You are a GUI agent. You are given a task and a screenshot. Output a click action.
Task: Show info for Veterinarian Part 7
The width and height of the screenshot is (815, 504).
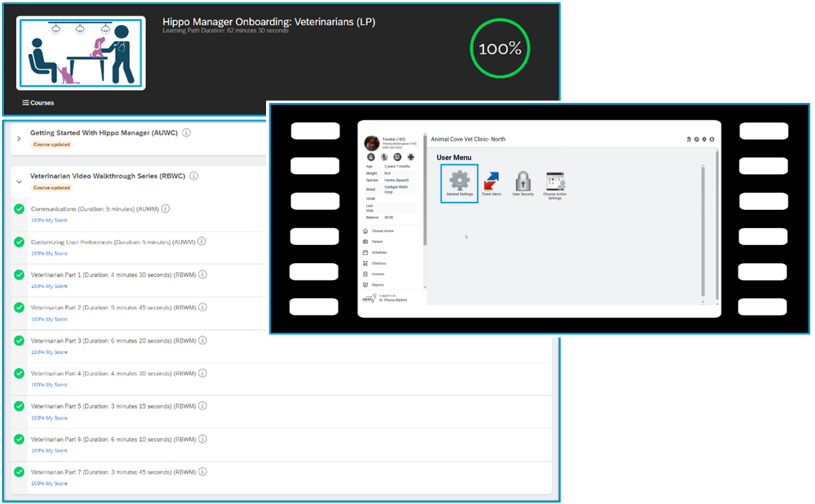(202, 472)
